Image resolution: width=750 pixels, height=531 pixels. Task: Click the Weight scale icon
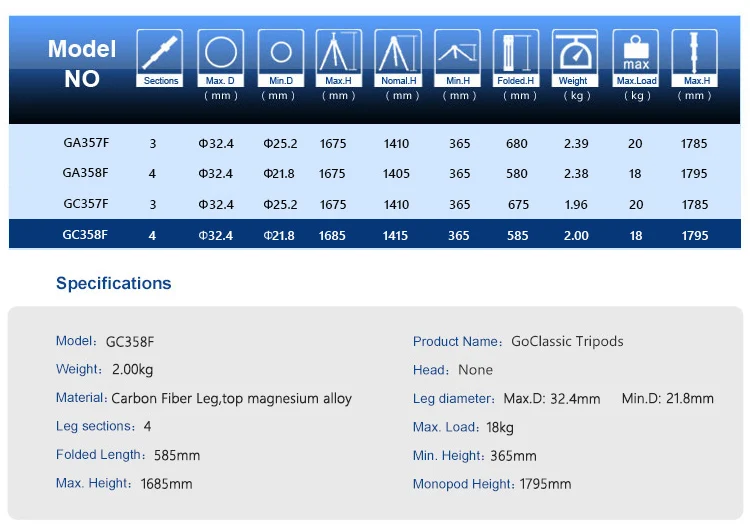(575, 58)
